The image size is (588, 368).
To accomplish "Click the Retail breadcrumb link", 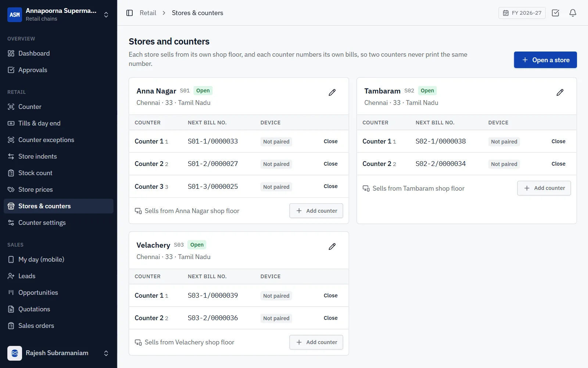I will [x=148, y=13].
